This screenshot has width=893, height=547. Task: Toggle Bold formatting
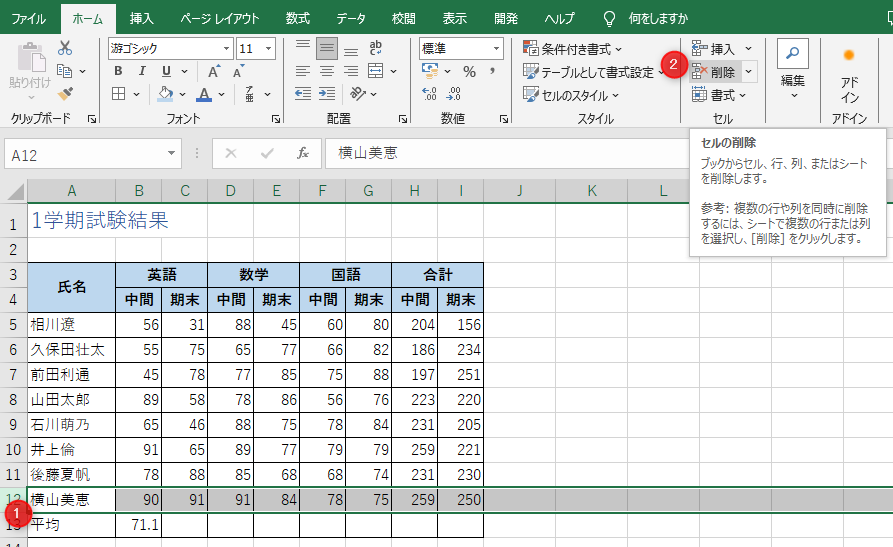[118, 71]
